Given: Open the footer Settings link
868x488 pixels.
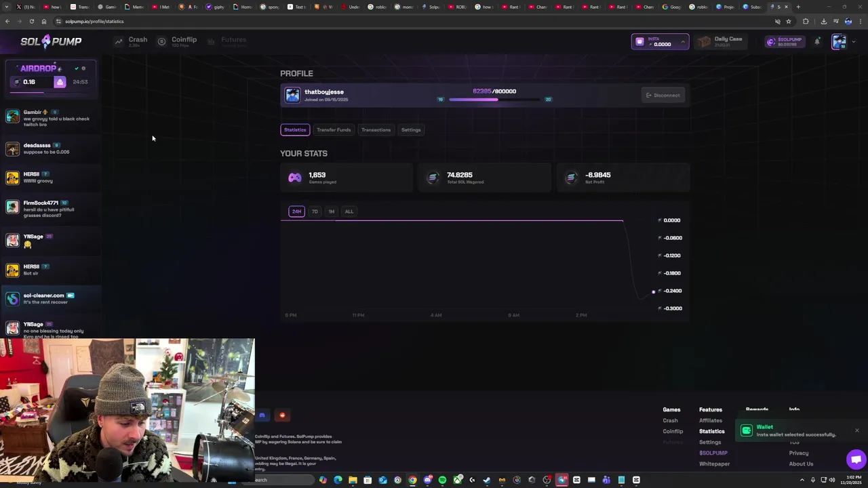Looking at the screenshot, I should point(710,442).
